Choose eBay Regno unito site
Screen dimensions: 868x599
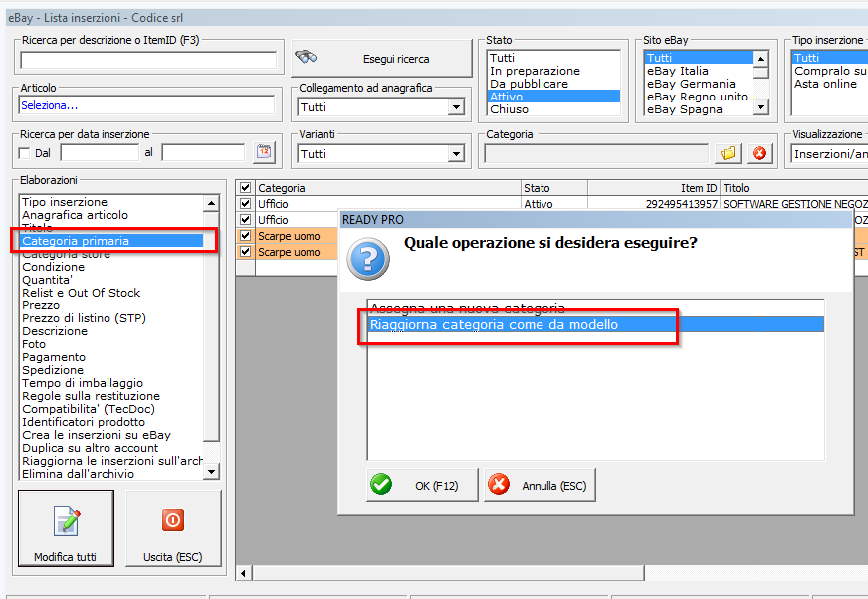coord(699,97)
